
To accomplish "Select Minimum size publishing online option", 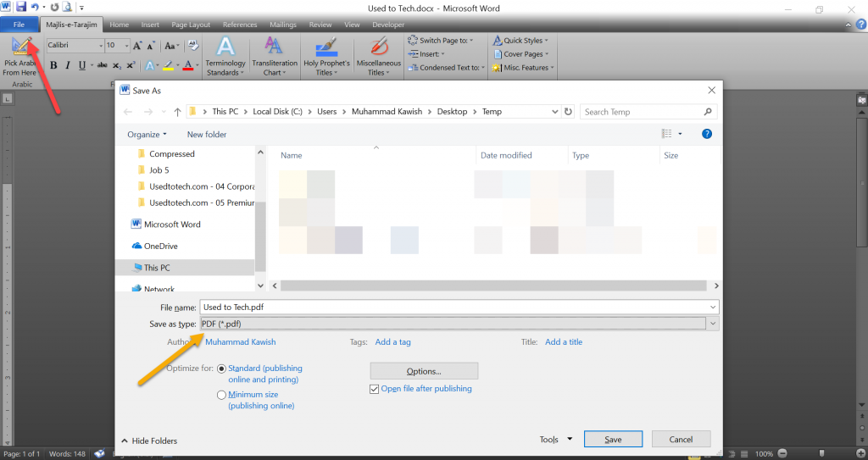I will click(221, 395).
